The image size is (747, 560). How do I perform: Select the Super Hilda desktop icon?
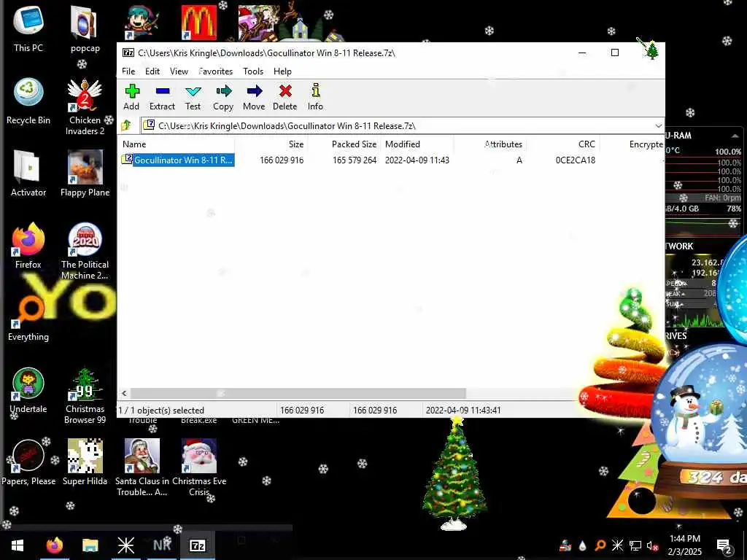[x=85, y=463]
